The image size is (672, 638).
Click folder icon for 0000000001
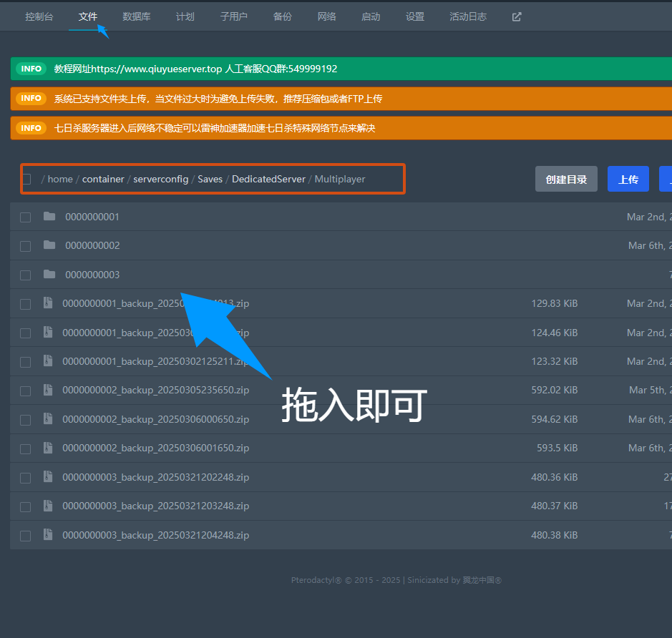point(49,217)
